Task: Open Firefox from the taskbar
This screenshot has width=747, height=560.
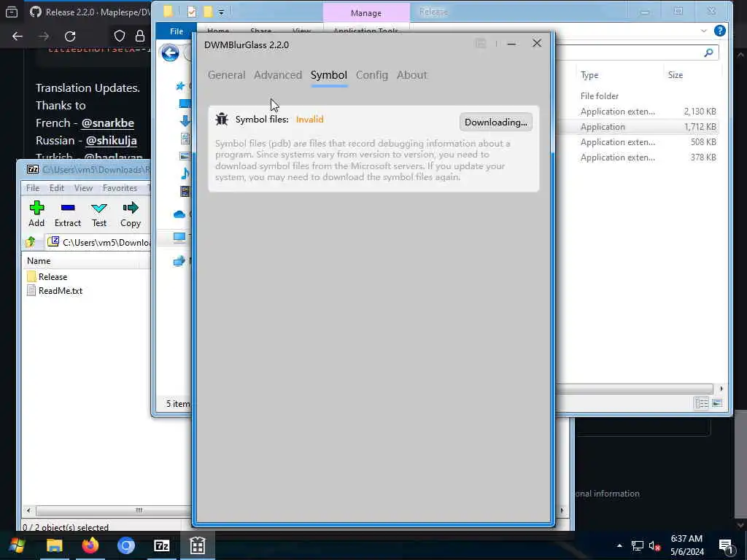Action: (x=90, y=545)
